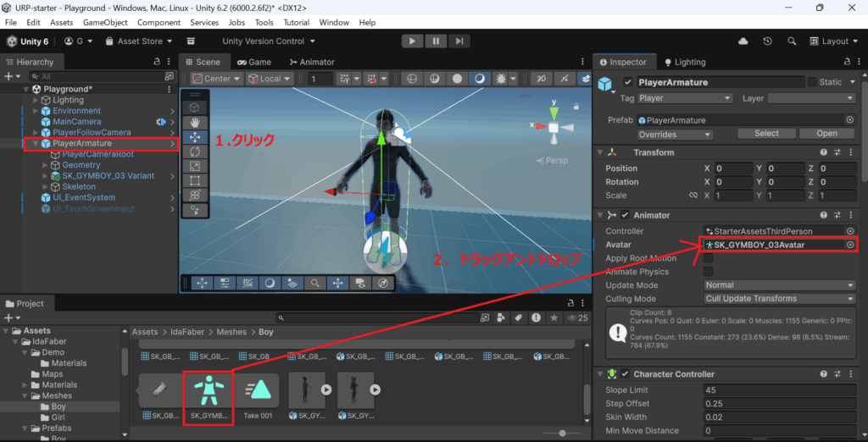Open the Tag dropdown showing Player
Screen dimensions: 868x442
[685, 98]
